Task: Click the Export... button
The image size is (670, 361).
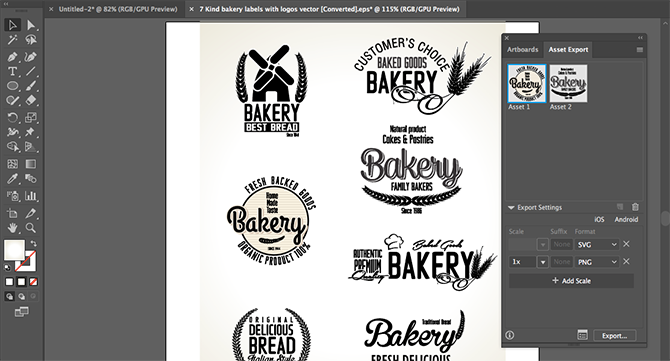Action: click(614, 336)
